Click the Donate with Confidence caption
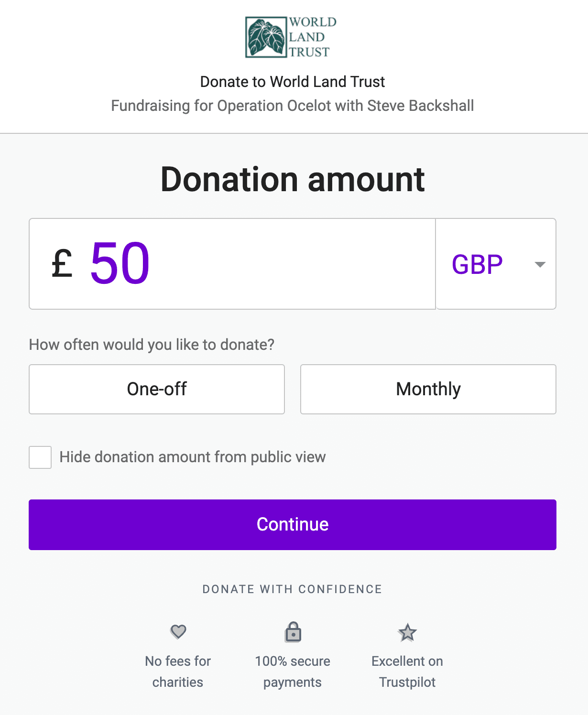Screen dimensions: 588x715 tap(293, 589)
